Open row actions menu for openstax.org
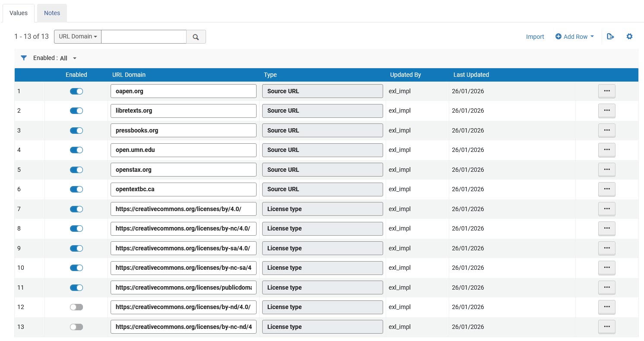Image resolution: width=644 pixels, height=341 pixels. 606,170
